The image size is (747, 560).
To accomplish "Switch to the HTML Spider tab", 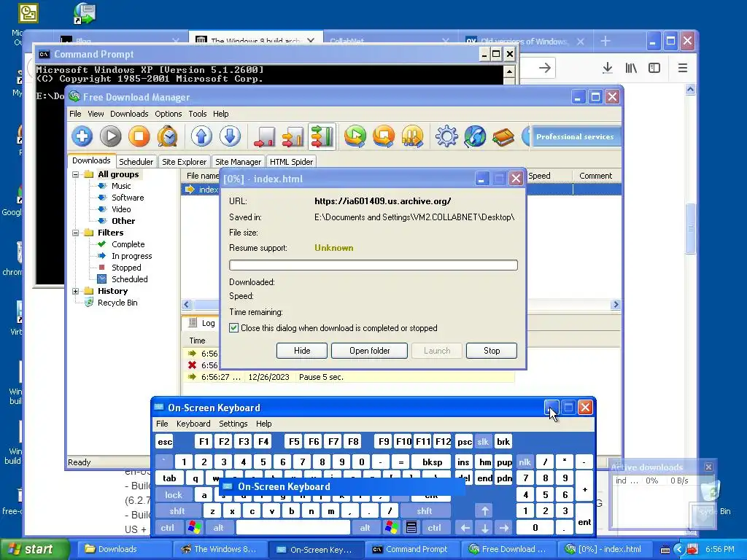I will (292, 162).
